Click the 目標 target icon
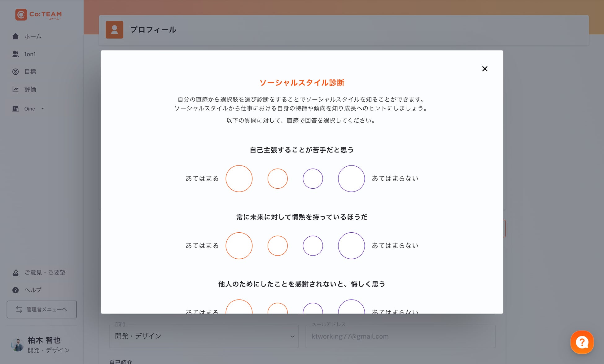Image resolution: width=604 pixels, height=364 pixels. click(x=15, y=72)
